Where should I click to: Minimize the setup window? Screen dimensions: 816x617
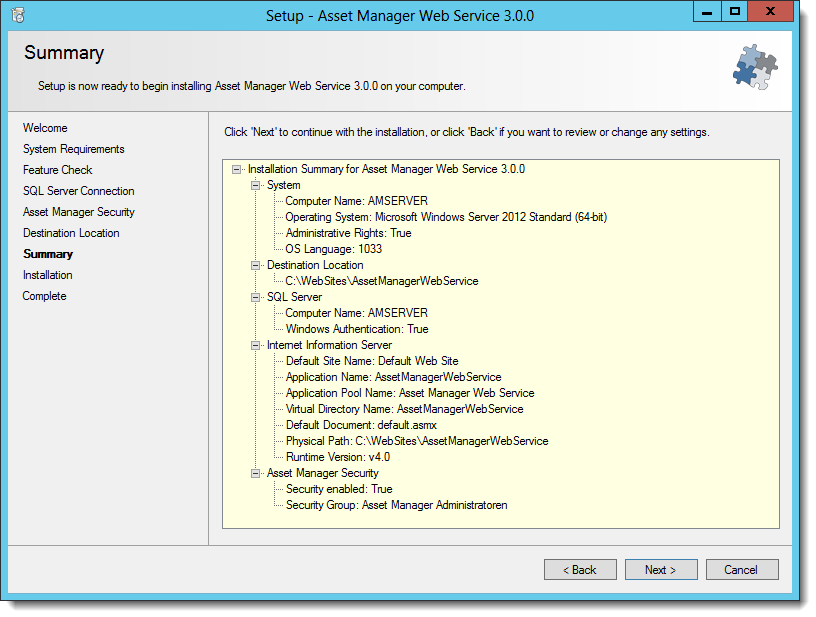pyautogui.click(x=707, y=11)
